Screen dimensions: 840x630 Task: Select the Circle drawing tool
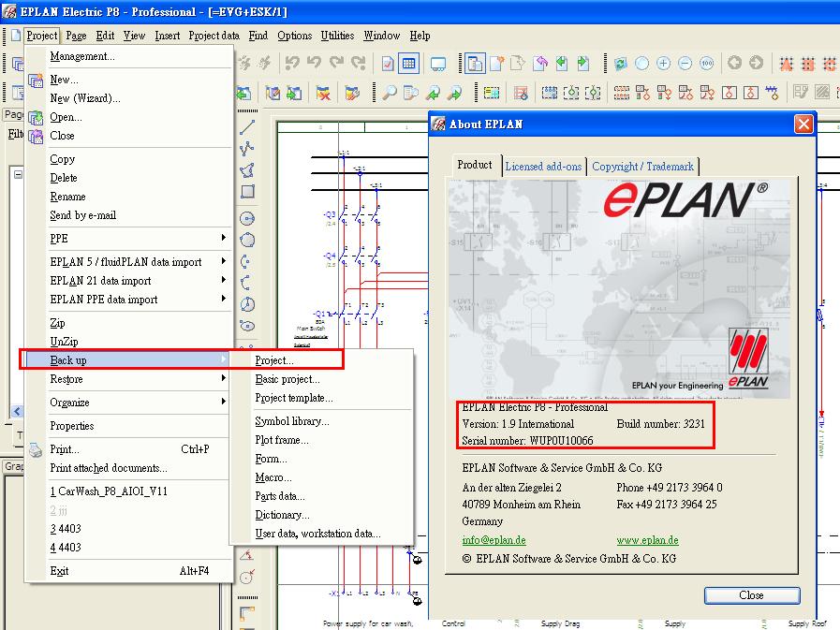coord(247,218)
